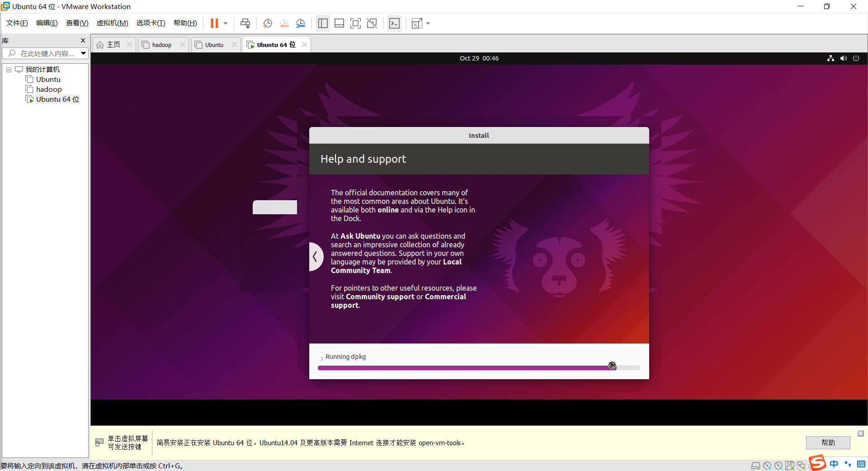Screen dimensions: 868x471
Task: Open the library search dropdown arrow
Action: (84, 53)
